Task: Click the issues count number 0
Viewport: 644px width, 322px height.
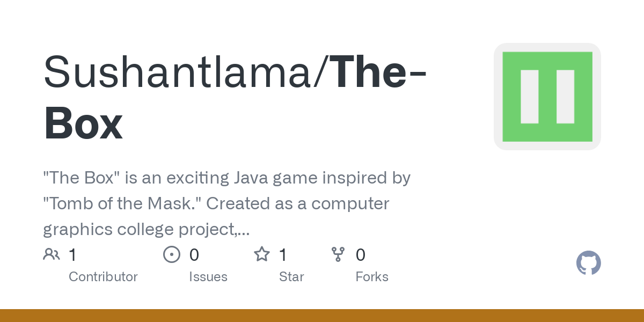Action: click(x=194, y=254)
